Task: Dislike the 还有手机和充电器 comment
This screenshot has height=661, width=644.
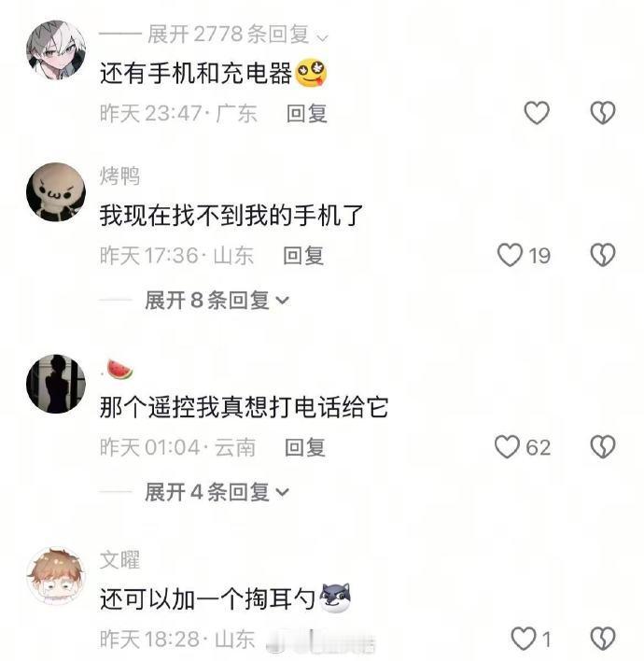Action: click(603, 113)
